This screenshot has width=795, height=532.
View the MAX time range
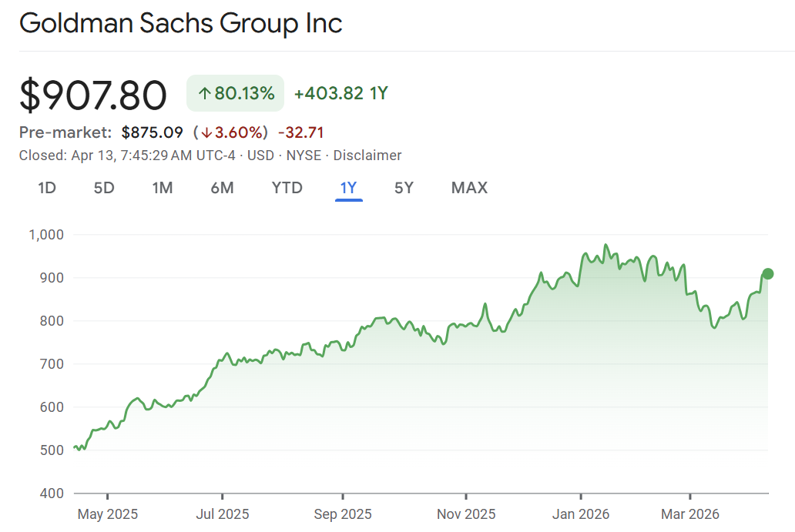tap(469, 188)
